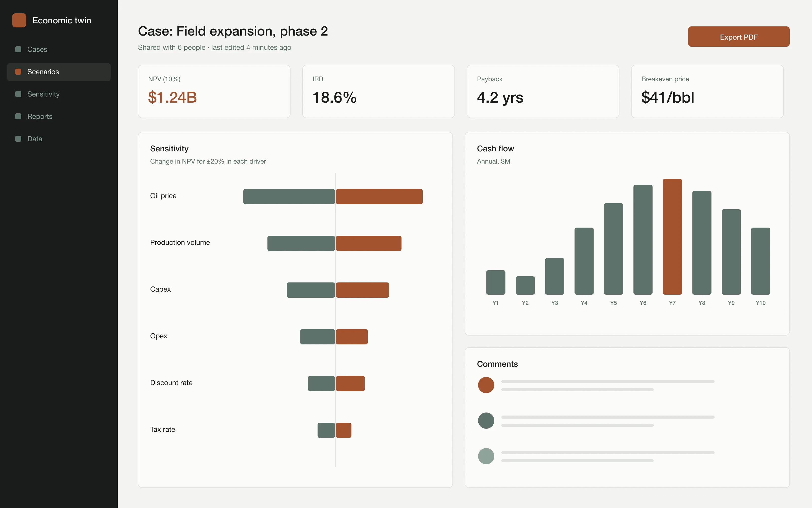Click the Y1 cash flow bar

(496, 282)
